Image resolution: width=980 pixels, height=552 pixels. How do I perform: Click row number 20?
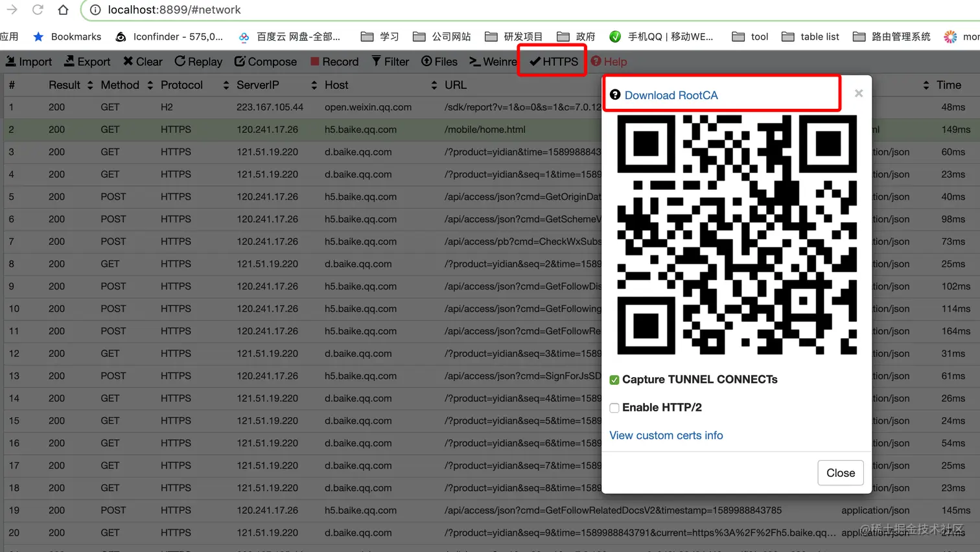pyautogui.click(x=14, y=533)
